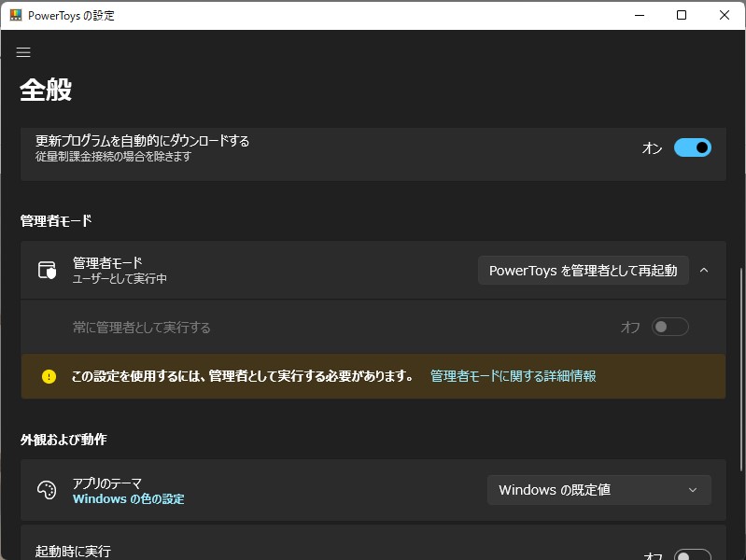Toggle 常に管理者として実行する switch
This screenshot has width=746, height=560.
point(669,327)
